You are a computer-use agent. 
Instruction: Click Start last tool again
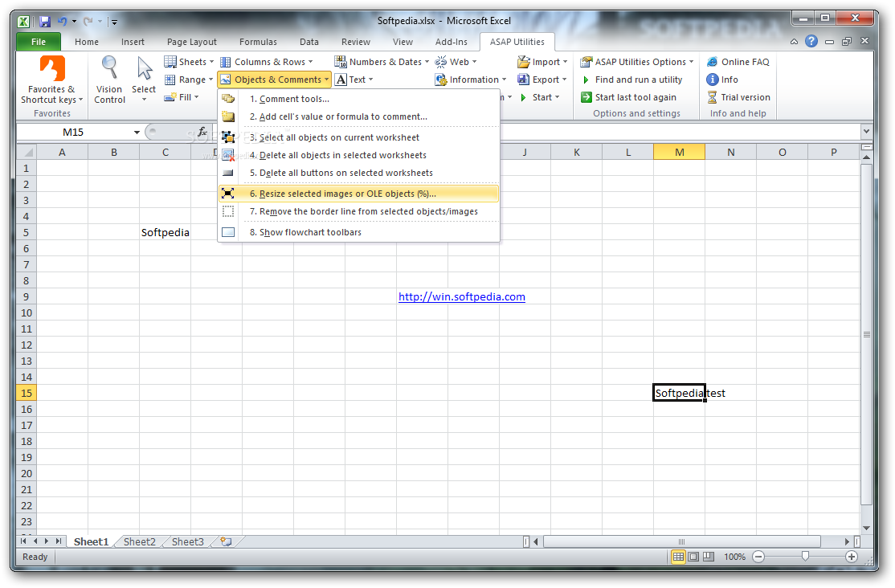coord(628,97)
